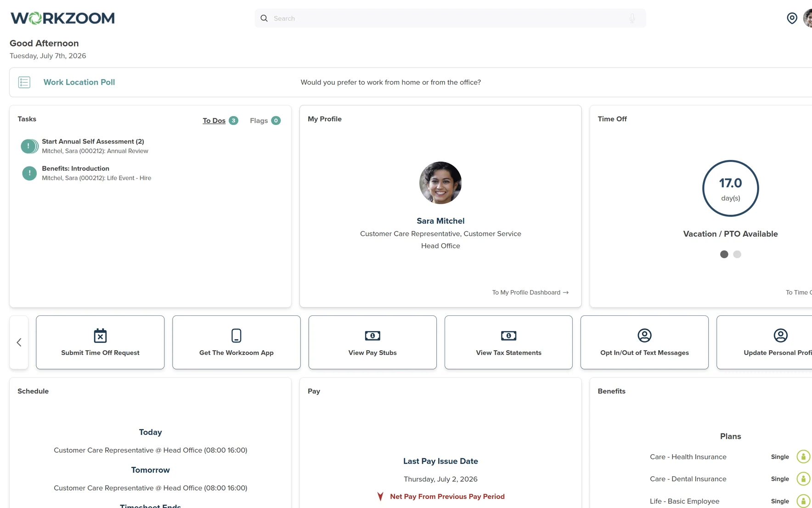Switch to the To Dos tab
The image size is (812, 508).
coord(214,120)
